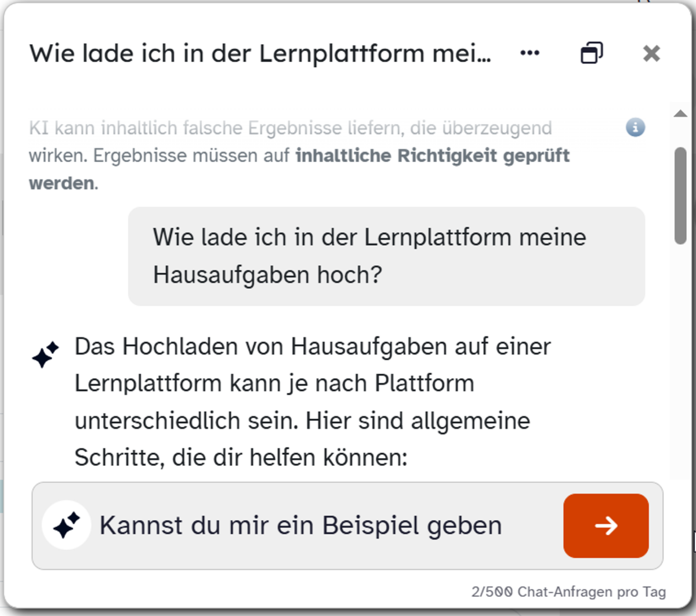Viewport: 696px width, 616px height.
Task: Click the blue info icon beside disclaimer
Action: 635,127
